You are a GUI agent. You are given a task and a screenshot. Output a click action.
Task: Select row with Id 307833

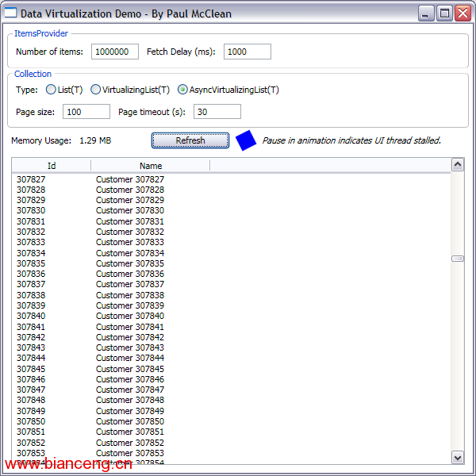click(232, 242)
